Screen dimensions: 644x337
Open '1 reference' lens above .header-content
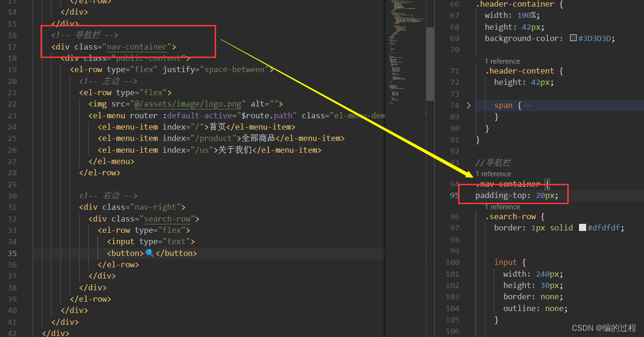[x=502, y=61]
